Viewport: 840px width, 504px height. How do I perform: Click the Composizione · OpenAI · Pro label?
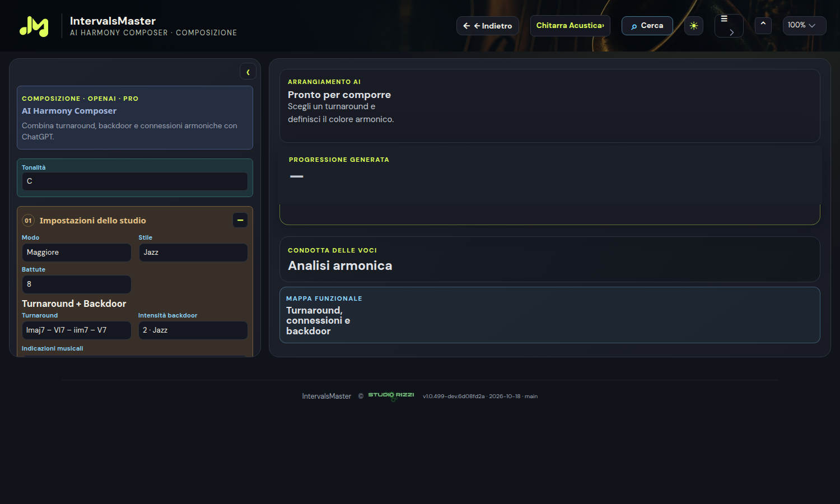pyautogui.click(x=80, y=99)
